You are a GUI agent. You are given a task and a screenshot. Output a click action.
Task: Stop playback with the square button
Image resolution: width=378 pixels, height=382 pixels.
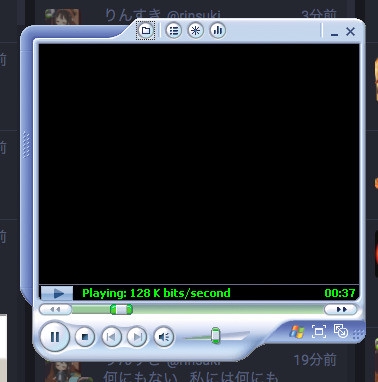[85, 337]
